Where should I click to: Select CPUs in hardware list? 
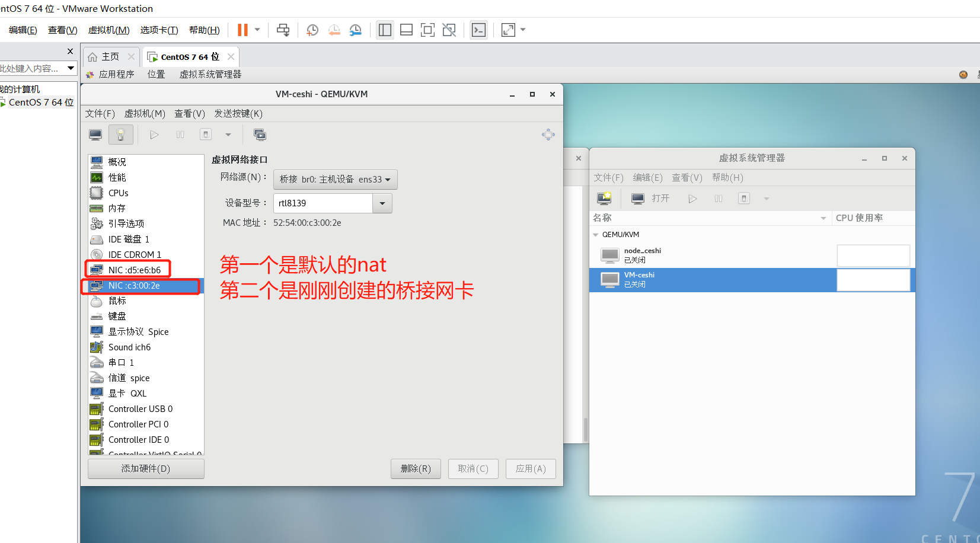pyautogui.click(x=146, y=193)
